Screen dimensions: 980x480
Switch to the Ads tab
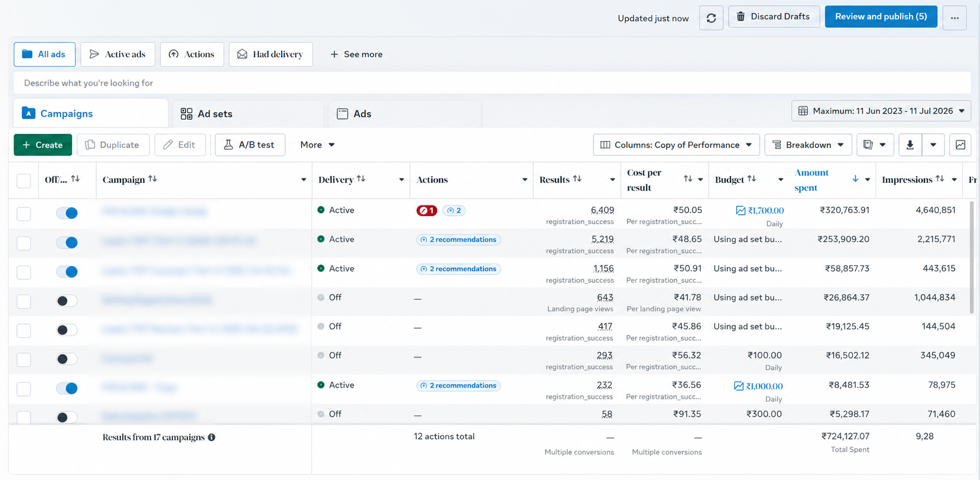click(405, 114)
